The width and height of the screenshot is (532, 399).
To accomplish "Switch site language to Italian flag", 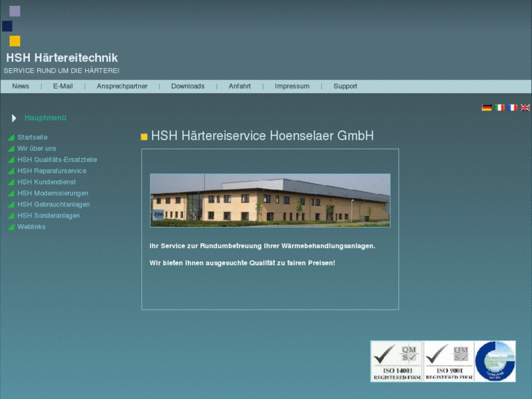I will [499, 108].
